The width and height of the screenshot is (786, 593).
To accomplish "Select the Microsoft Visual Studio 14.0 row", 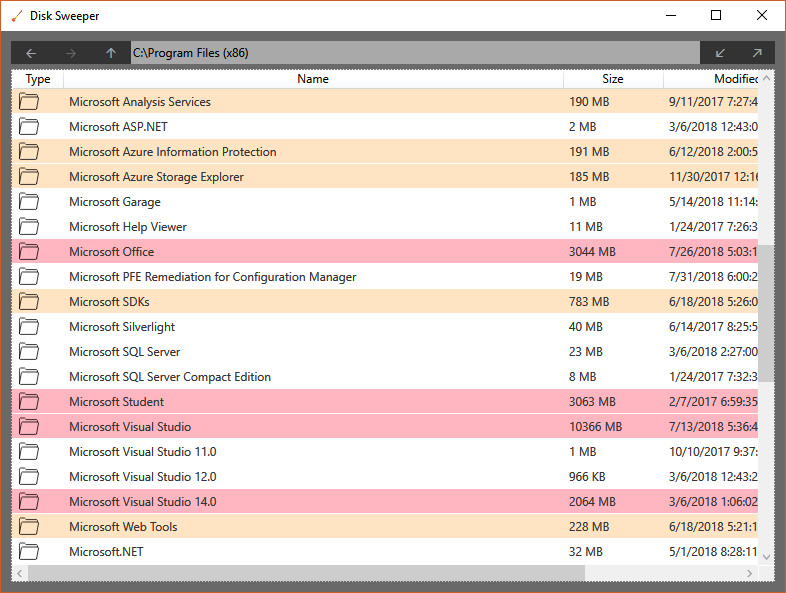I will click(385, 501).
